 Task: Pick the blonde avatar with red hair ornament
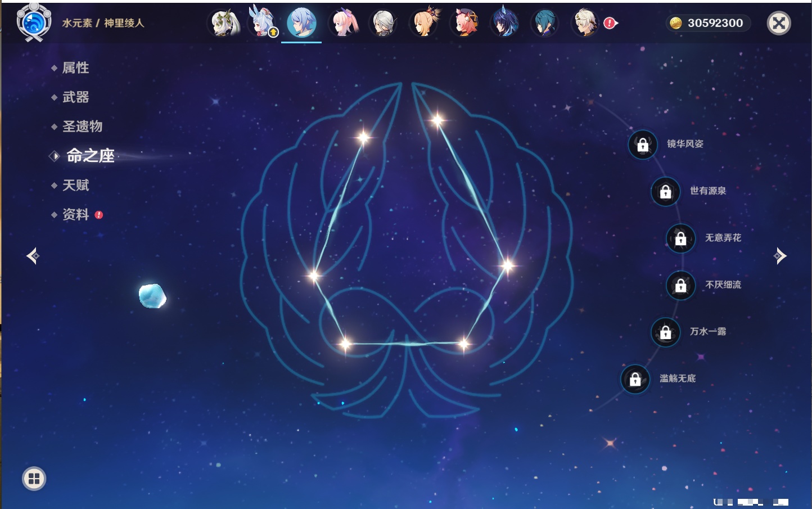[x=425, y=23]
